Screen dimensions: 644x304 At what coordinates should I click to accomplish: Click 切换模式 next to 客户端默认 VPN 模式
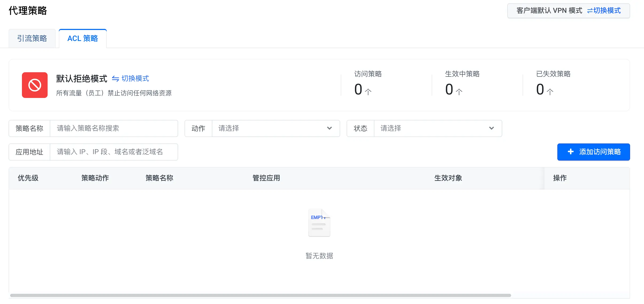click(604, 11)
